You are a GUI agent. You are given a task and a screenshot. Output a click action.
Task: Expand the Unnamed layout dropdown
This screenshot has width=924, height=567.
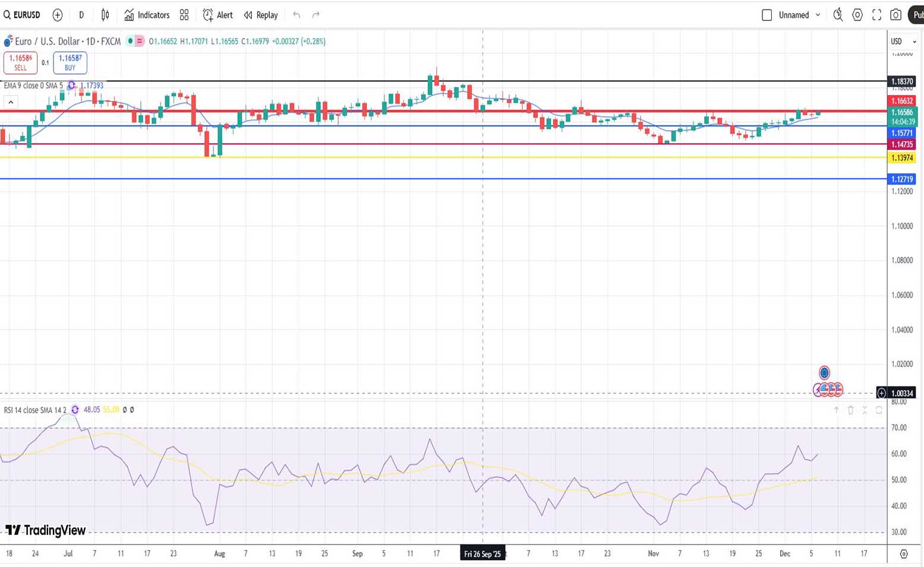pyautogui.click(x=818, y=15)
